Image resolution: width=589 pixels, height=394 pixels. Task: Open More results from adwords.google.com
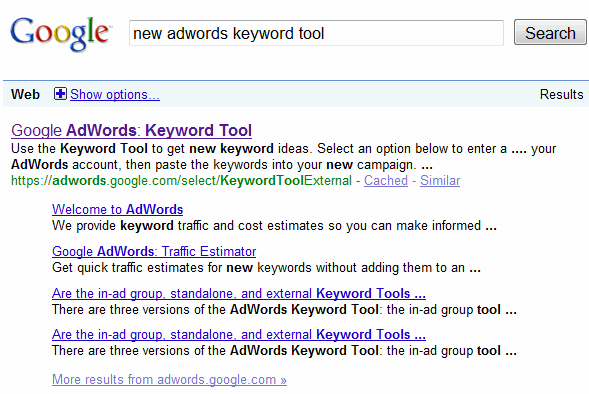tap(169, 379)
